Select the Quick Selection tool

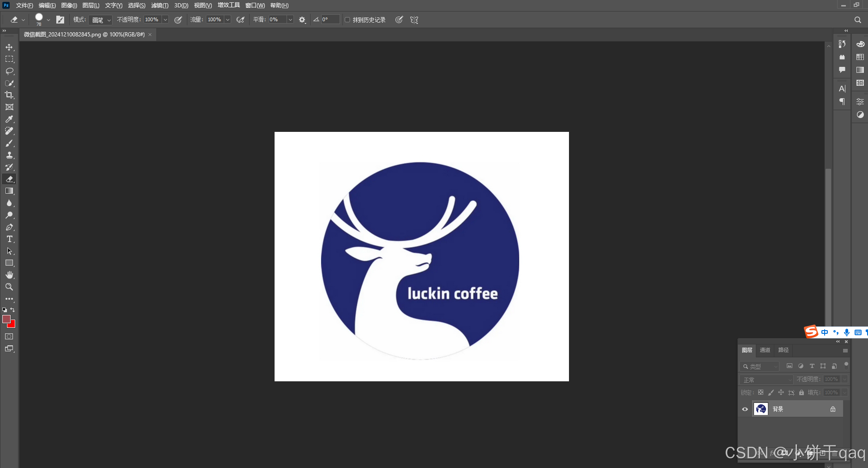(9, 83)
